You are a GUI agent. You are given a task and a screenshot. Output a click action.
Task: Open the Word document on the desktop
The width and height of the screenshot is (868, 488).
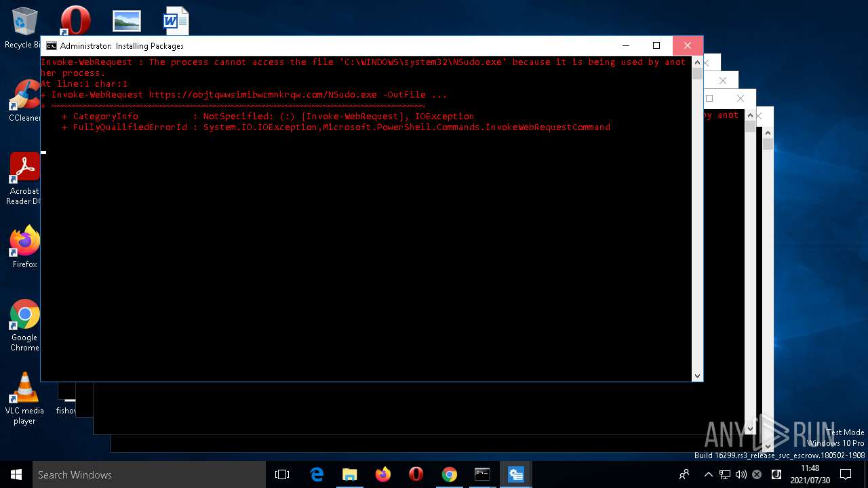(x=176, y=21)
